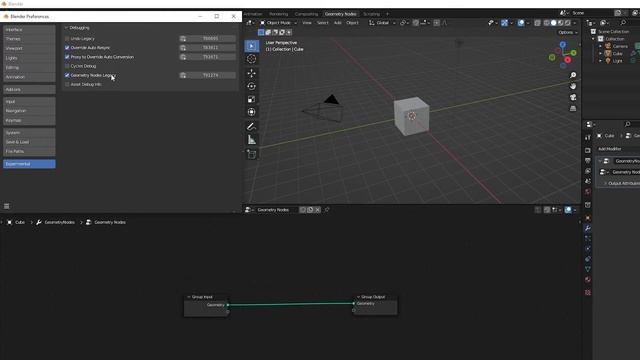
Task: Open the Modifier properties wrench tab
Action: pos(588,228)
